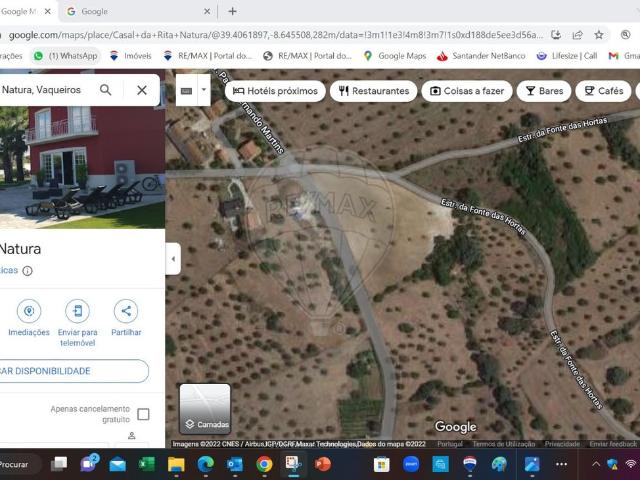Open the second RE/MAX Portal bookmark with globe
640x480 pixels.
pos(308,56)
